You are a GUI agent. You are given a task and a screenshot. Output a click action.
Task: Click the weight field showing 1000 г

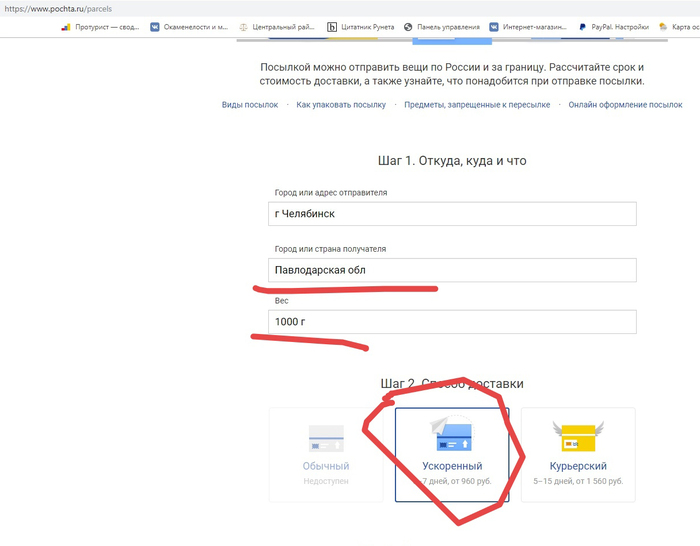(x=452, y=322)
